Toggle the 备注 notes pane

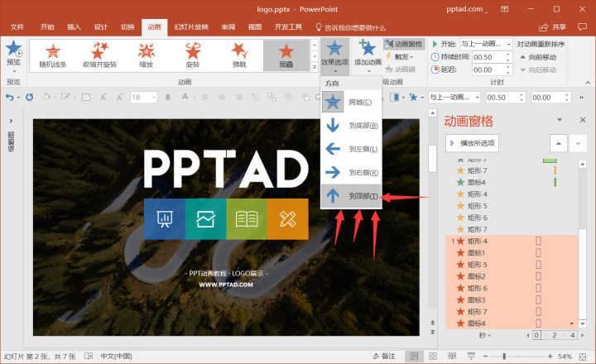[x=383, y=357]
